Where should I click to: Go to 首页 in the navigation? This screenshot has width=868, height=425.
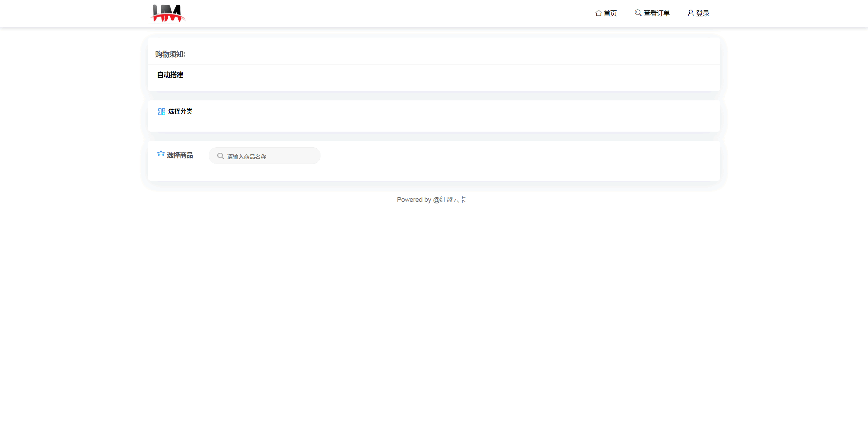pyautogui.click(x=610, y=13)
